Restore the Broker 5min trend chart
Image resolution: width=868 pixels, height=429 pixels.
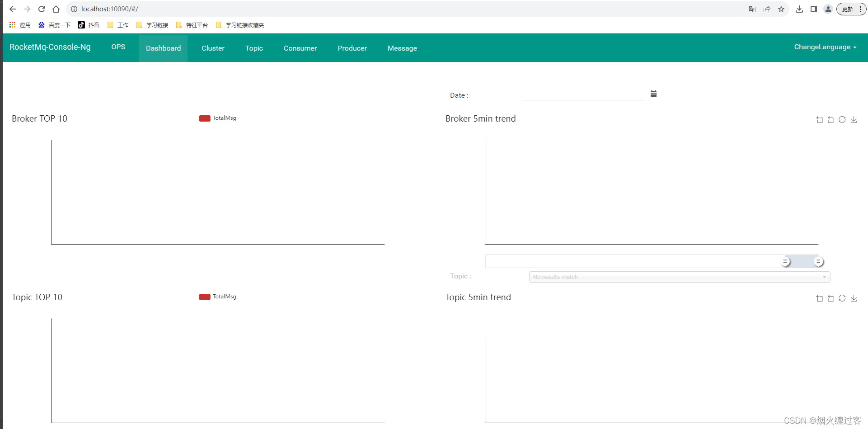tap(842, 120)
